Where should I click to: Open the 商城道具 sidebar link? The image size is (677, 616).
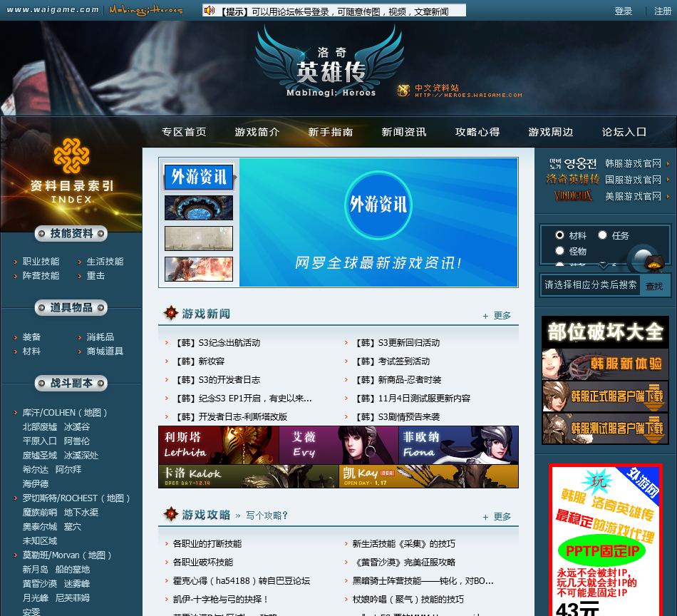(105, 351)
